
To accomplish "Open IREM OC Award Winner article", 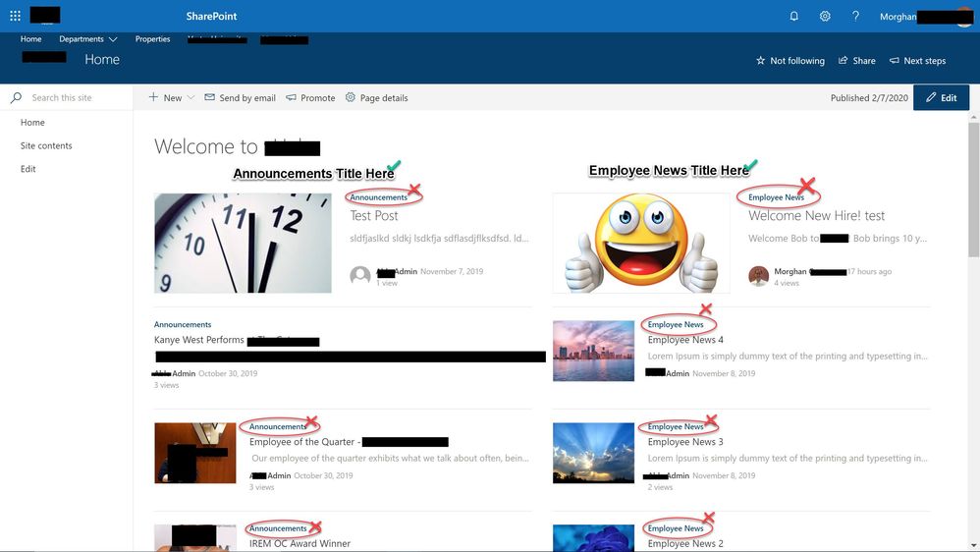I will pos(300,544).
